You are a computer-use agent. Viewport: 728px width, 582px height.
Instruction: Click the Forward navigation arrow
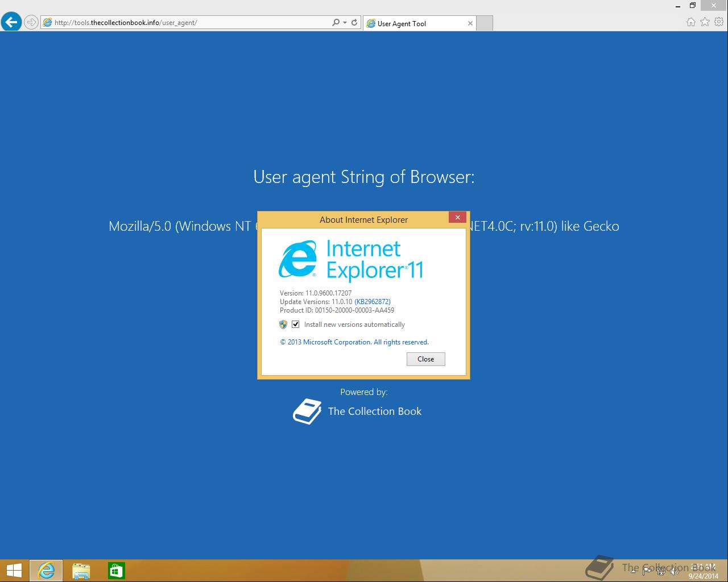[x=31, y=22]
